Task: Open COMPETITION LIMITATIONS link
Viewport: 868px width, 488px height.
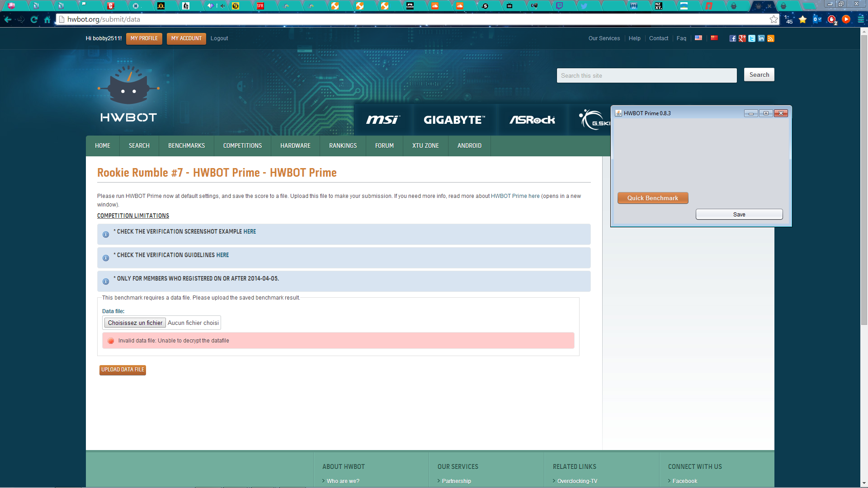Action: [133, 216]
